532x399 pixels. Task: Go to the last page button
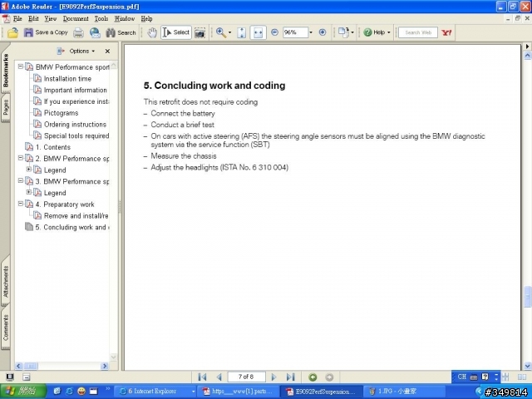pyautogui.click(x=290, y=377)
